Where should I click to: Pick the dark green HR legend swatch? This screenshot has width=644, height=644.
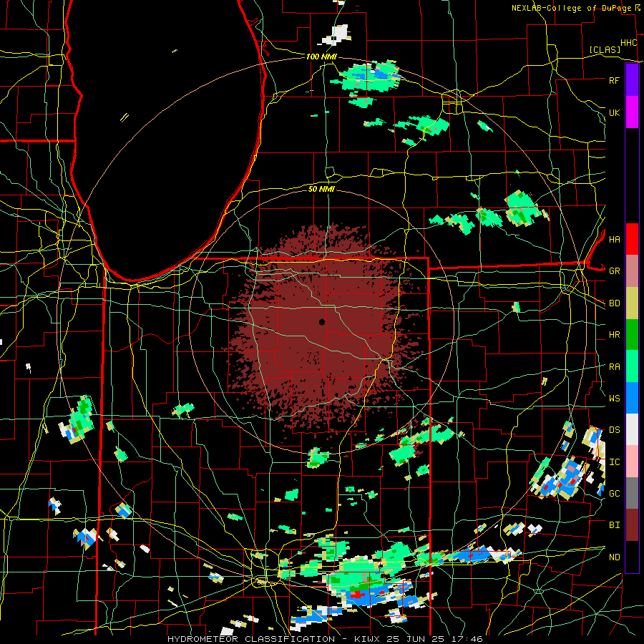click(x=632, y=335)
